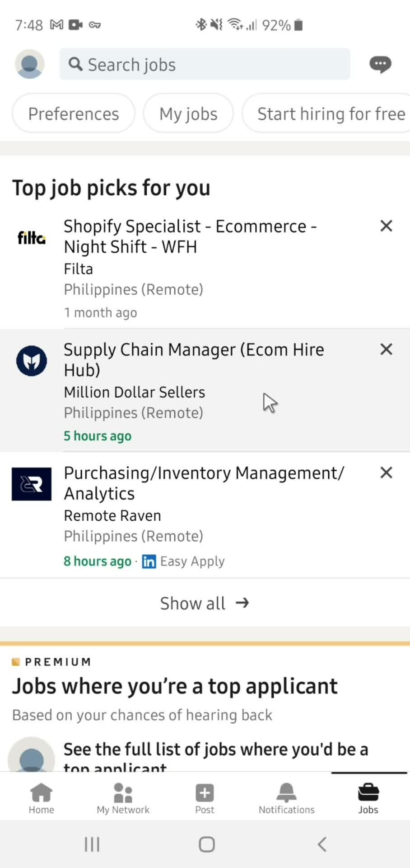Open the messaging chat bubble icon
The height and width of the screenshot is (868, 410).
click(380, 65)
